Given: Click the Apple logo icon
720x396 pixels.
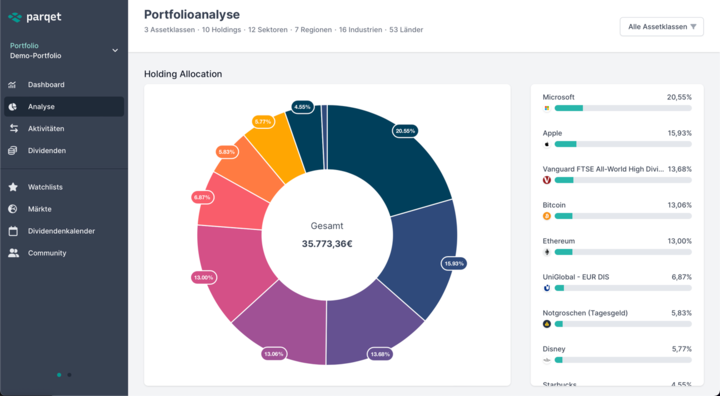Looking at the screenshot, I should 547,144.
